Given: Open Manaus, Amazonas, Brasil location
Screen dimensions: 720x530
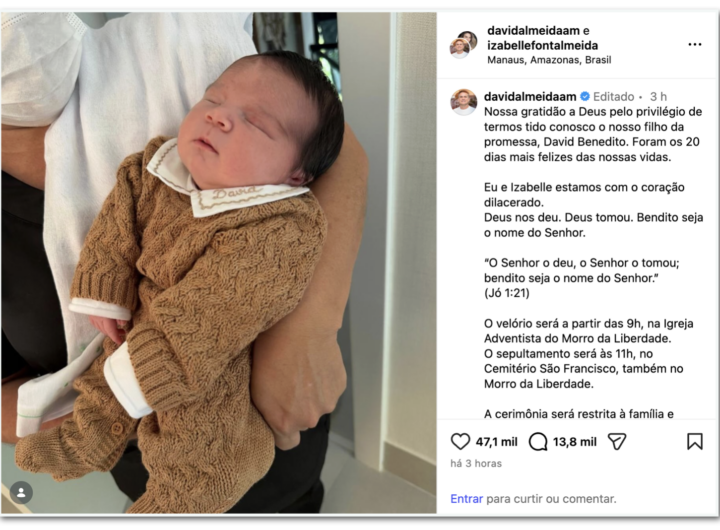Looking at the screenshot, I should click(x=549, y=60).
